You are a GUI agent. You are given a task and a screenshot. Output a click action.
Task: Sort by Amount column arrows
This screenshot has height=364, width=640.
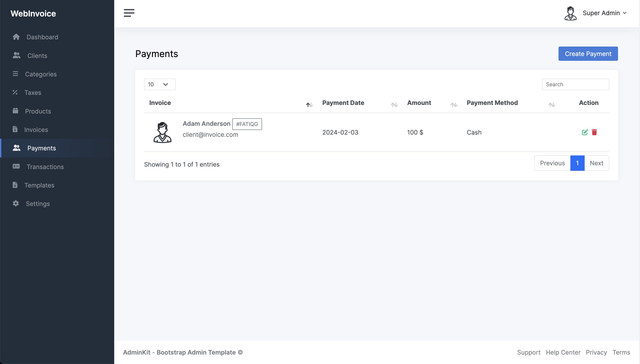[454, 105]
